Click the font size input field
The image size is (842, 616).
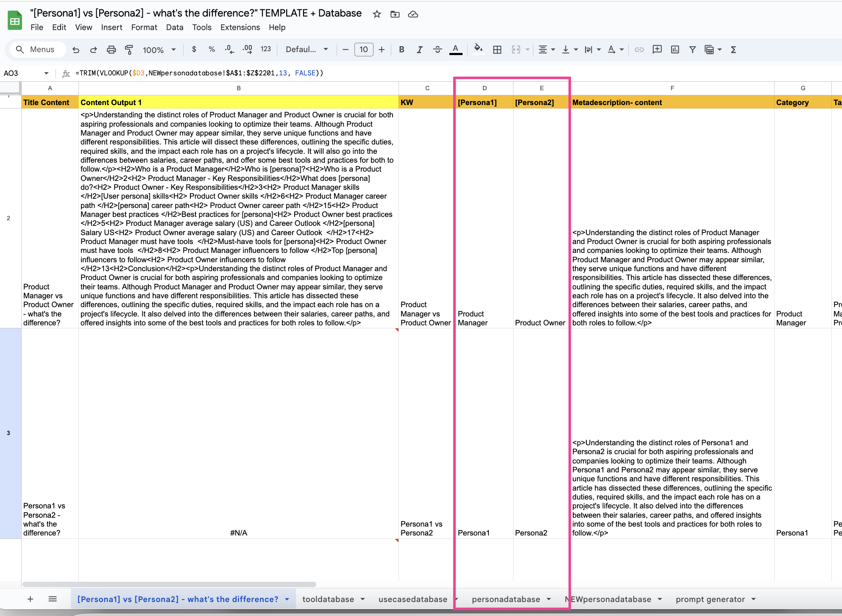[x=364, y=50]
